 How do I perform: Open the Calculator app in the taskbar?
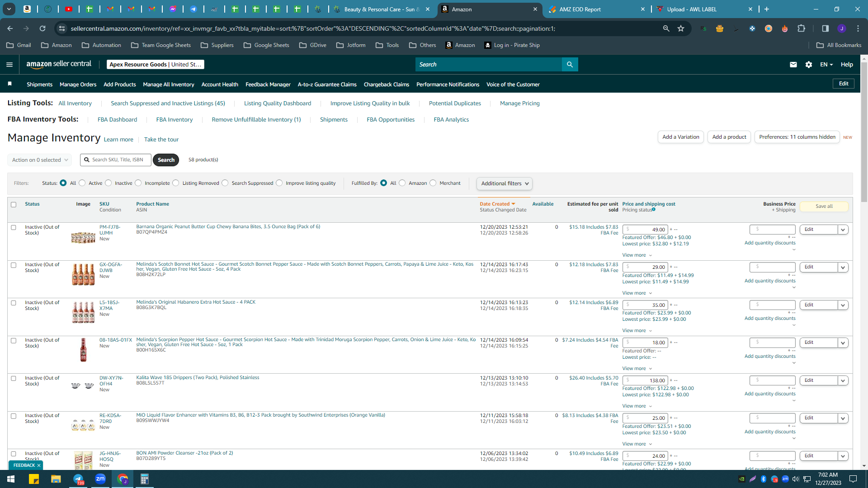point(145,479)
